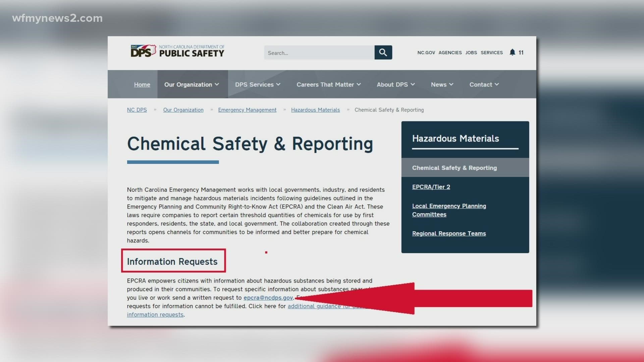644x362 pixels.
Task: Click the SERVICES navigation icon
Action: click(x=492, y=53)
